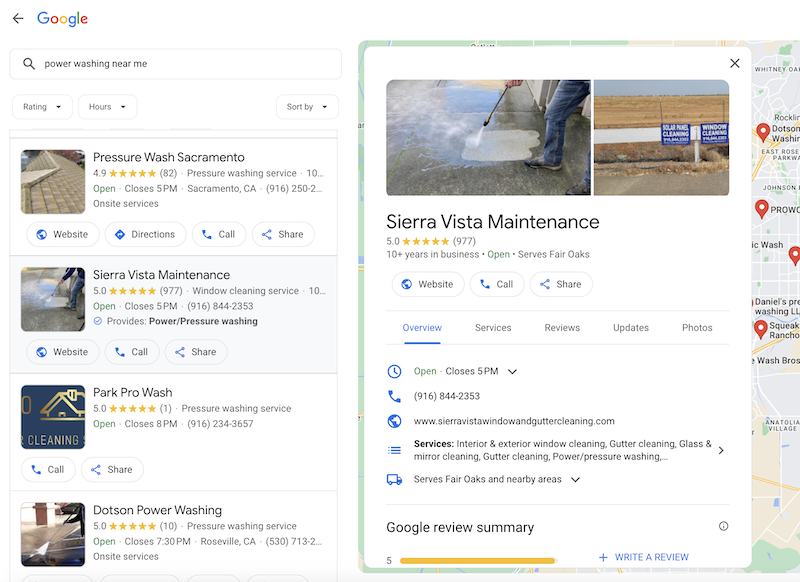Select the Pressure Wash Sacramento listing title
This screenshot has width=800, height=582.
pos(168,157)
